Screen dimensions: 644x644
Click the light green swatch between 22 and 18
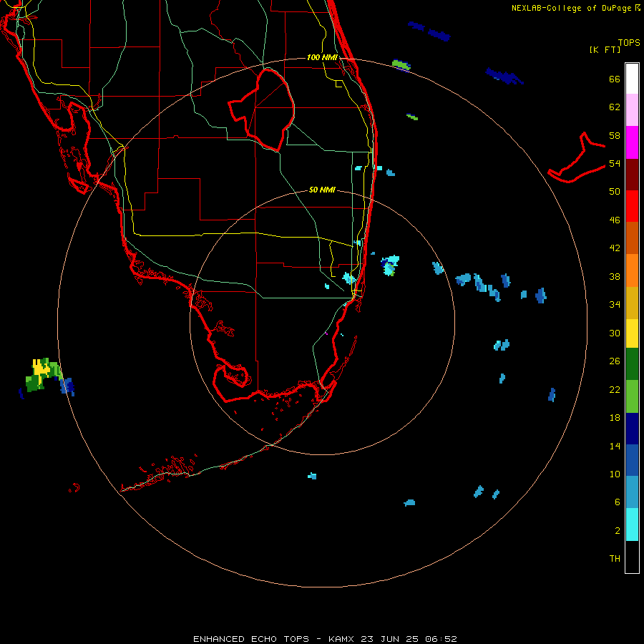632,396
